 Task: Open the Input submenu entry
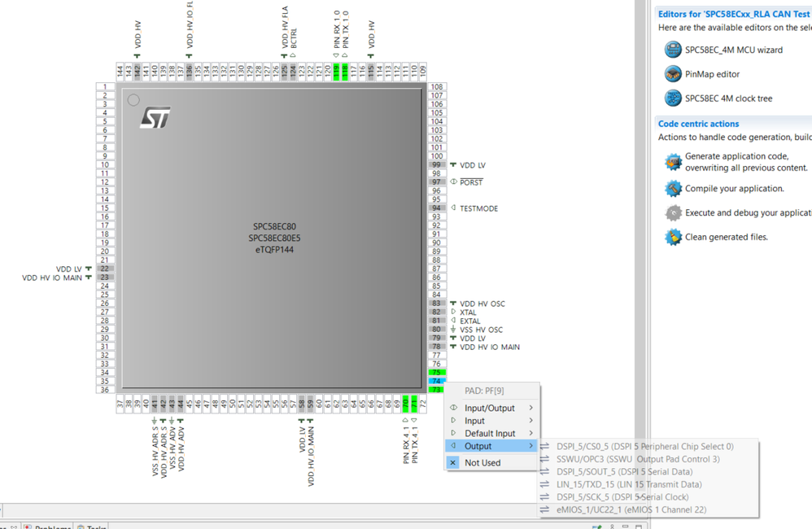click(x=490, y=421)
